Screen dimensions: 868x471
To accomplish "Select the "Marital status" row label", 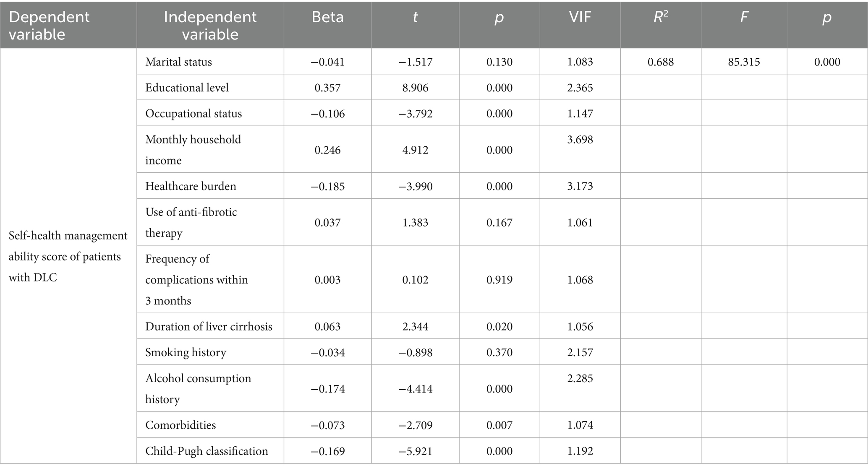I will click(178, 62).
